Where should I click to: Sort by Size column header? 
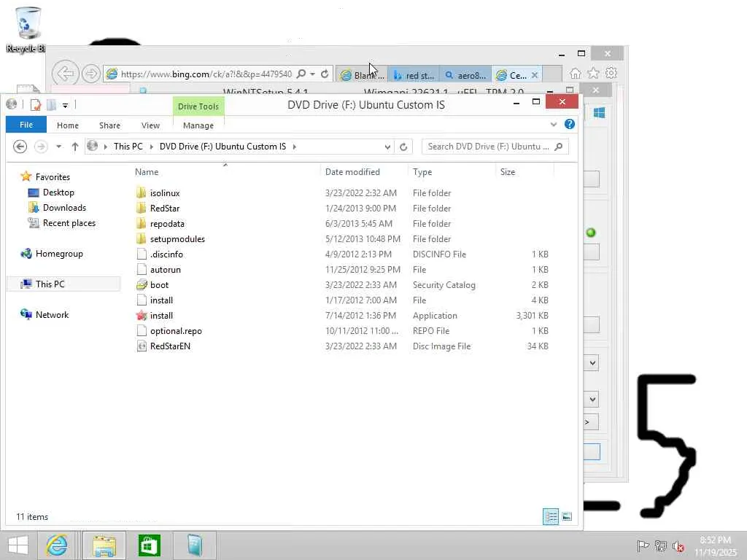pyautogui.click(x=508, y=172)
